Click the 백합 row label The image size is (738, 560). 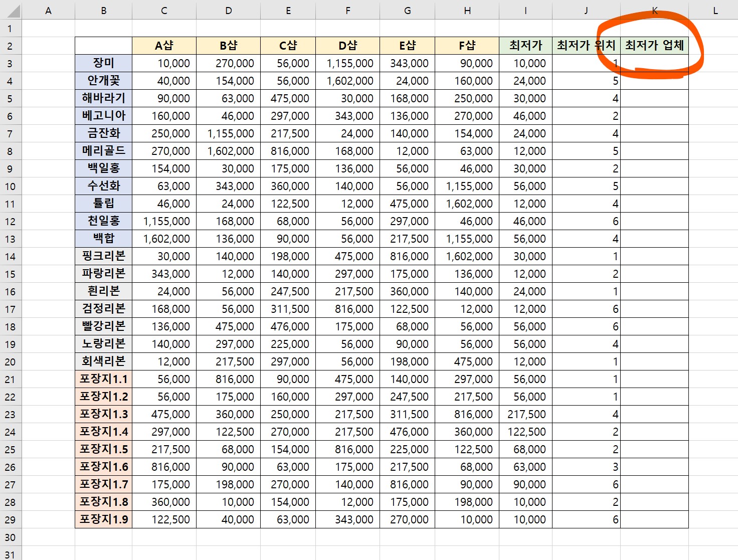click(103, 239)
